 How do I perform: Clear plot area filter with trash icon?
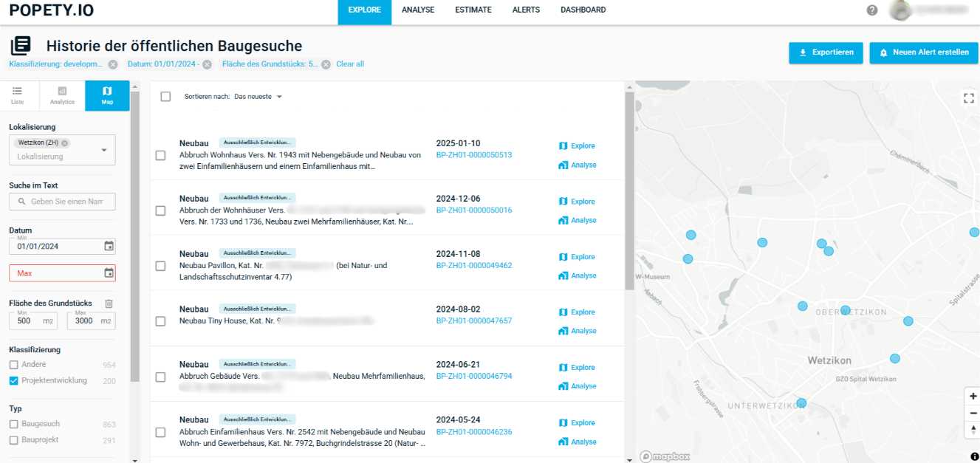(x=109, y=303)
